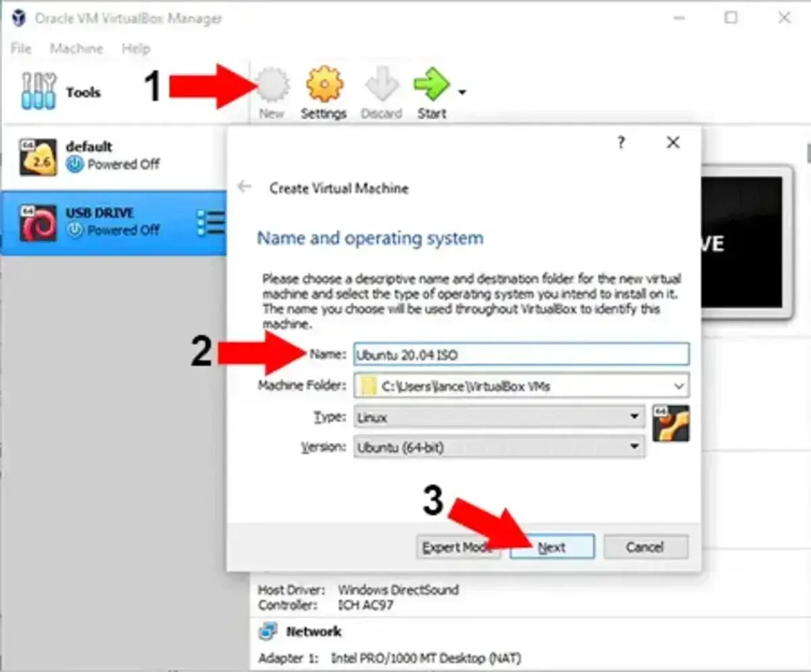811x672 pixels.
Task: Click Intel PRO/1000 MT Desktop (NAT) adapter text
Action: [x=426, y=658]
